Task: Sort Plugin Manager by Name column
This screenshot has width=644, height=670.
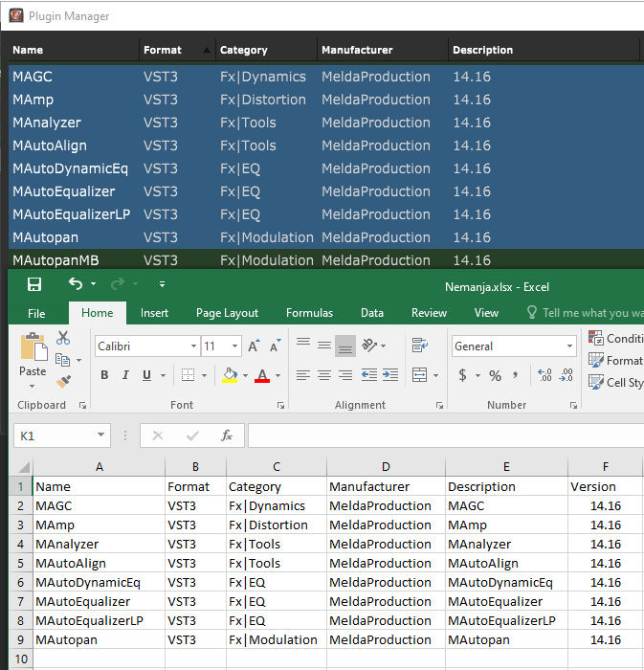Action: click(x=74, y=50)
